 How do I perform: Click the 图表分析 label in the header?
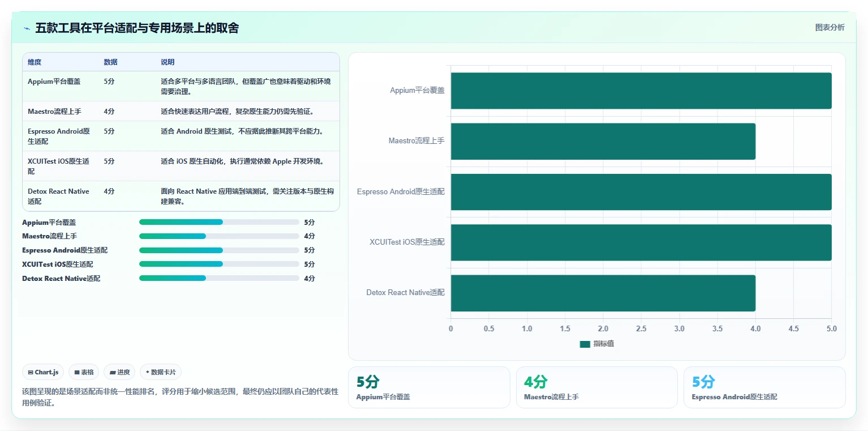click(x=830, y=28)
